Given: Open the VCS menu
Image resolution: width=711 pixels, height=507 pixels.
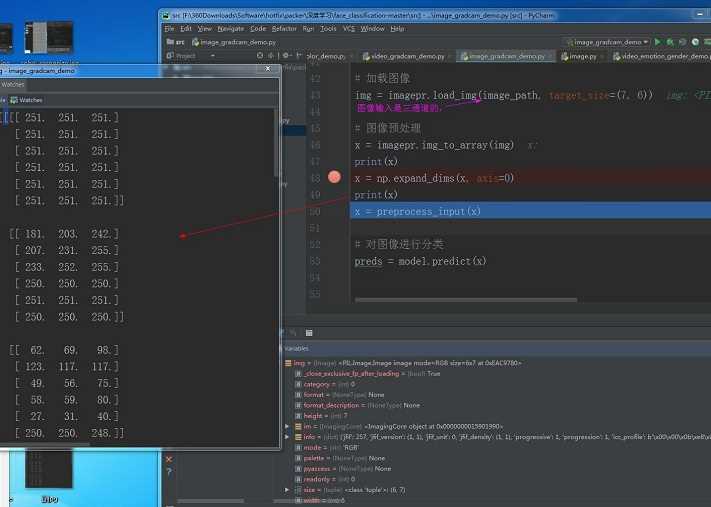Looking at the screenshot, I should 348,29.
